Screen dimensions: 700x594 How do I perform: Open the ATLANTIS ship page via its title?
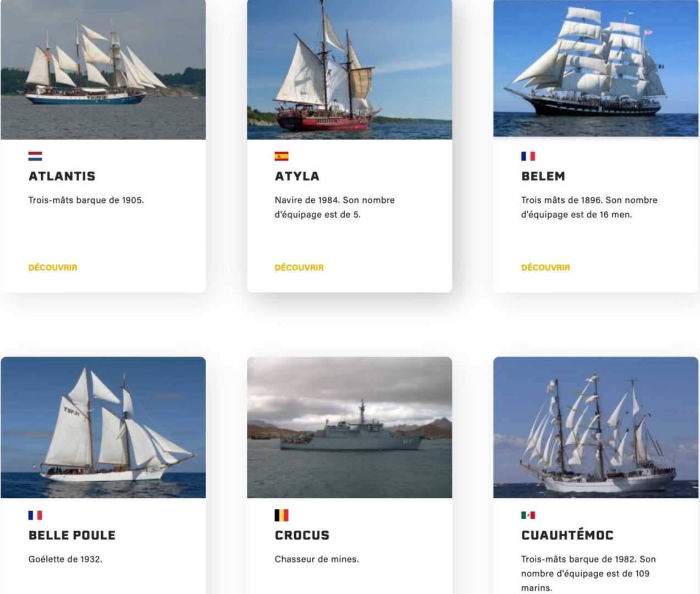click(x=62, y=177)
